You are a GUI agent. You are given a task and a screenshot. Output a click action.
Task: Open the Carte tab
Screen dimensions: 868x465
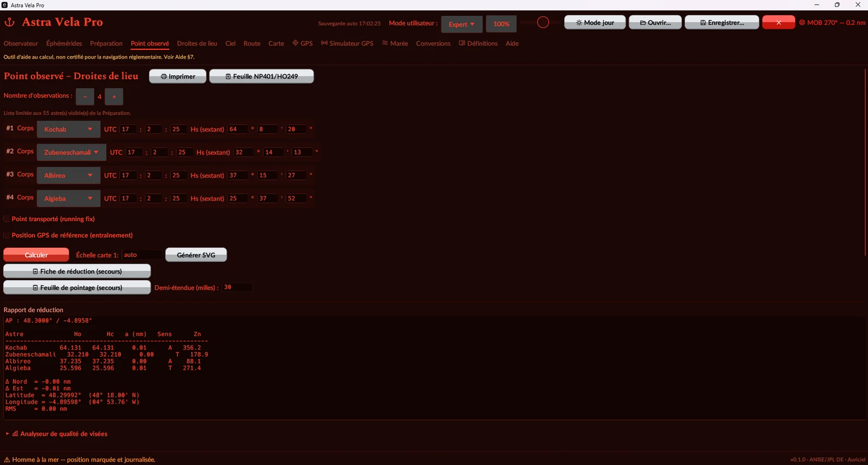pyautogui.click(x=276, y=43)
